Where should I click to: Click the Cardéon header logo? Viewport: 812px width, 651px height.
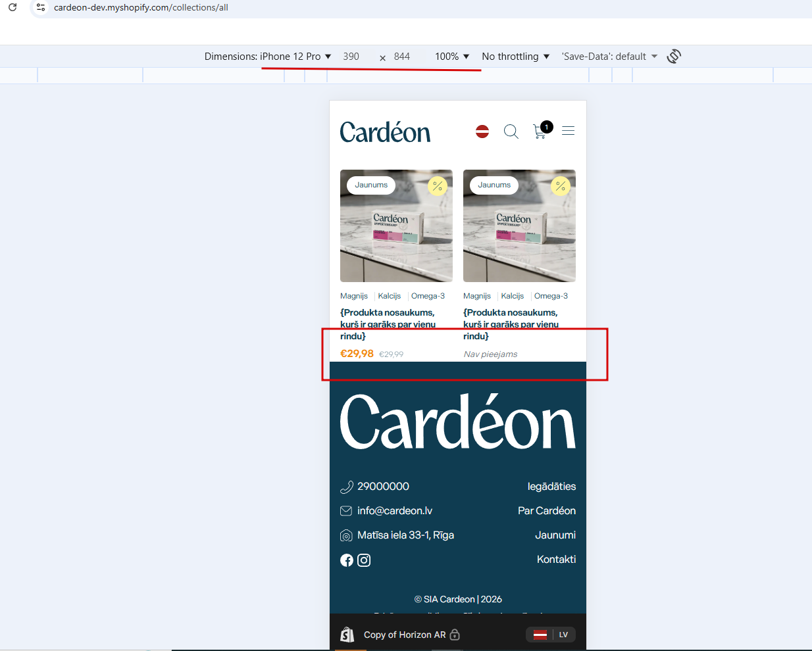385,132
